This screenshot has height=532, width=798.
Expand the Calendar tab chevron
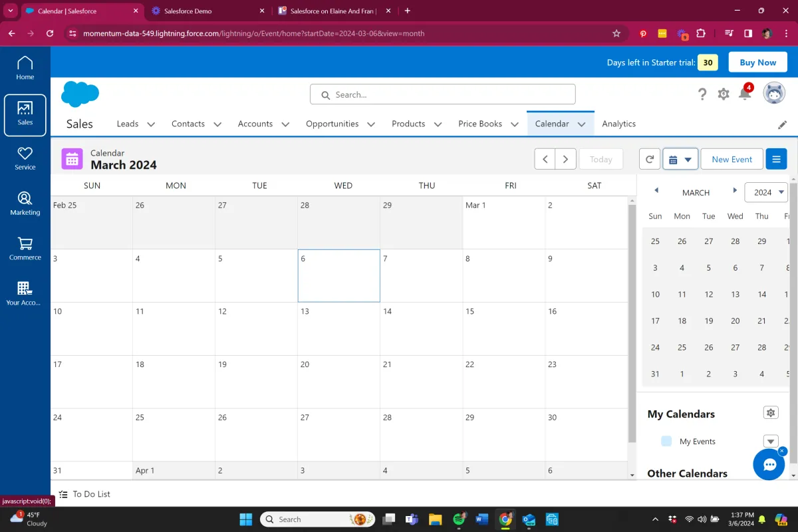click(x=581, y=124)
